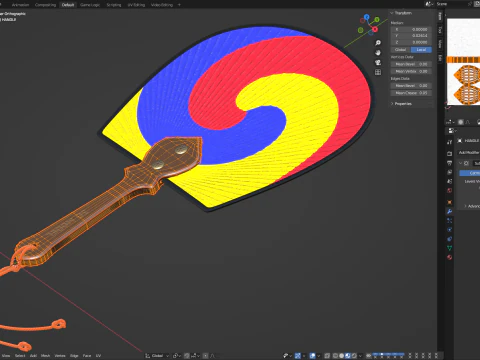Open the Object Data green triangle tab
This screenshot has width=480, height=360.
click(x=449, y=248)
